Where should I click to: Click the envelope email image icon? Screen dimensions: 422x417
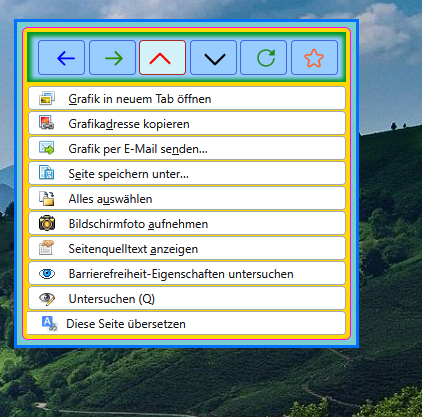pyautogui.click(x=47, y=148)
